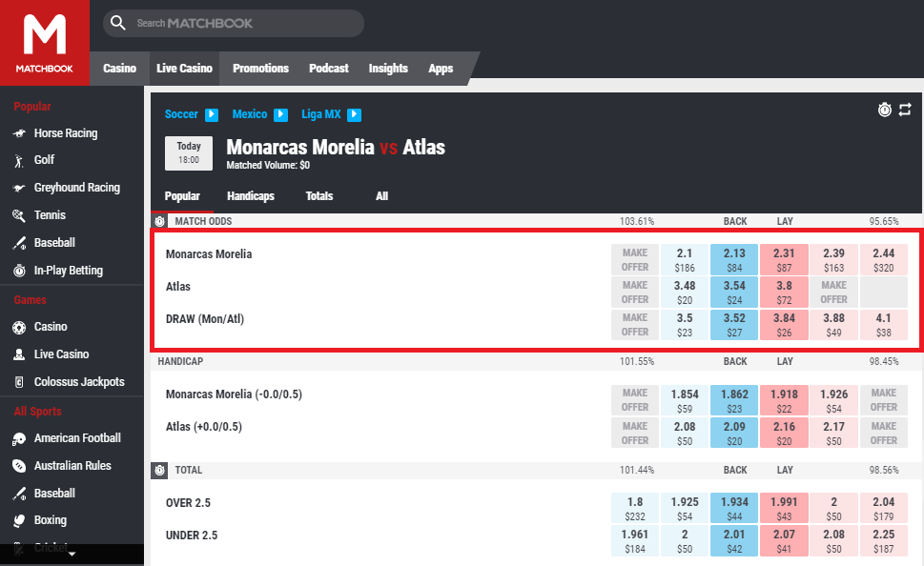Open the Casino top navigation tab
The height and width of the screenshot is (566, 924).
tap(119, 69)
